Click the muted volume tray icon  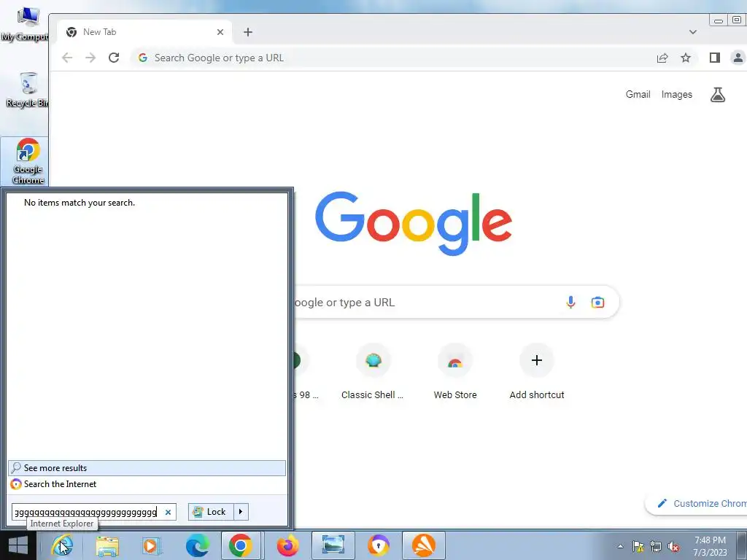[x=673, y=546]
